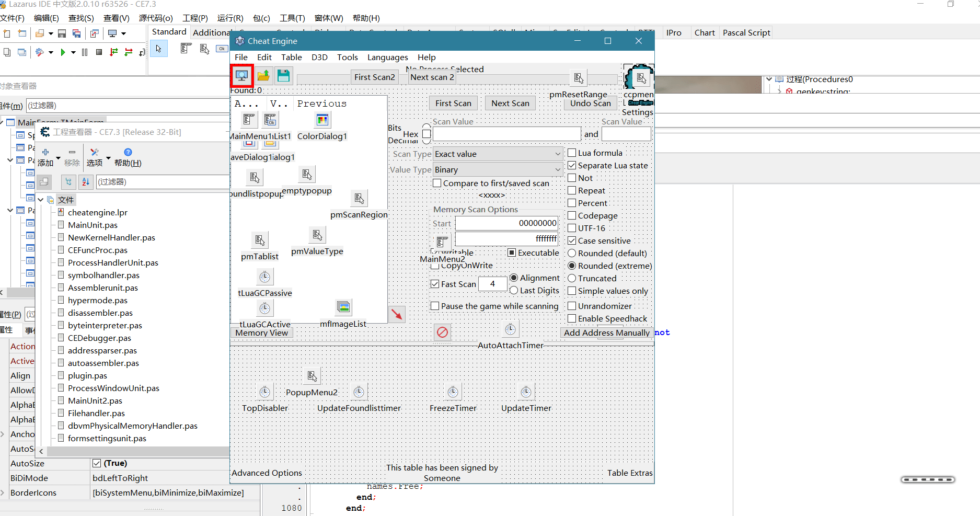Select the TopDisabler timer component
This screenshot has width=980, height=516.
(265, 392)
